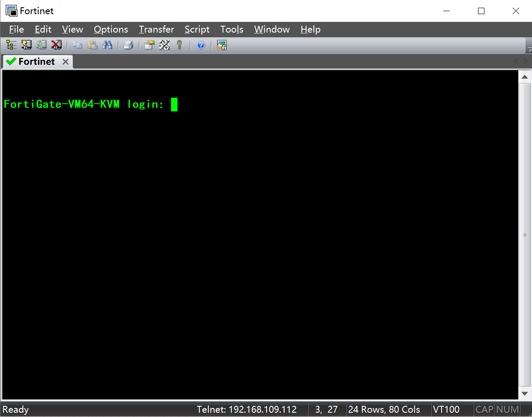
Task: Select the Fortinet session tab
Action: click(37, 61)
